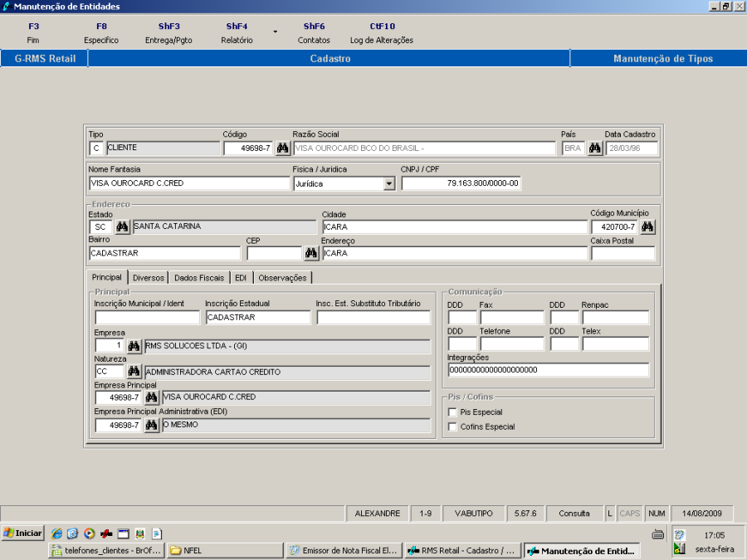This screenshot has width=747, height=560.
Task: Open ShF6 Contatos
Action: [314, 33]
